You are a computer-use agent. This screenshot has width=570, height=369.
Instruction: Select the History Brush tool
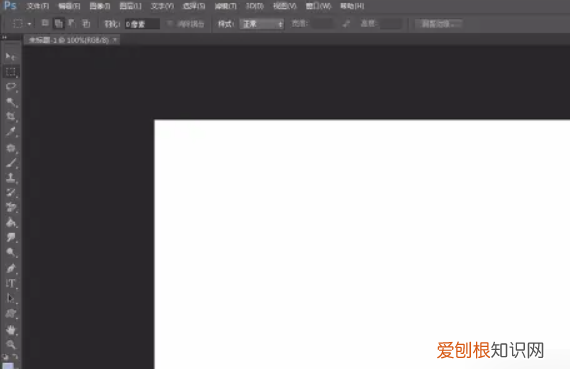pyautogui.click(x=11, y=193)
